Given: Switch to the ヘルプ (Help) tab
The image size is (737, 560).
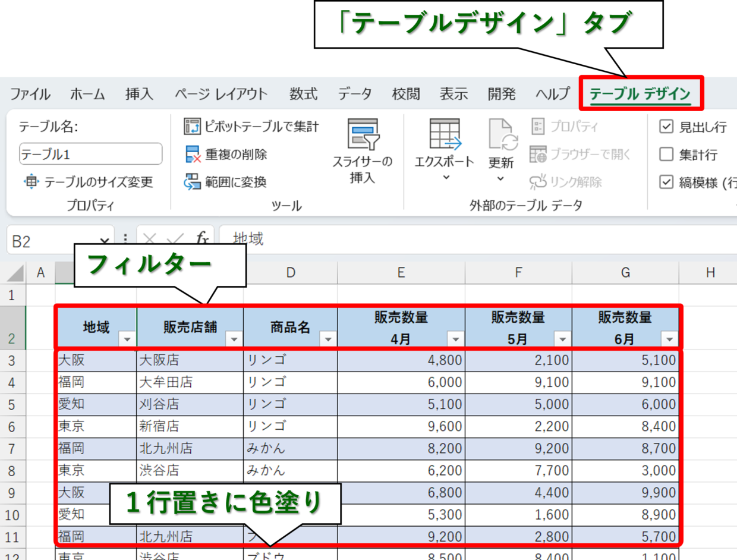Looking at the screenshot, I should click(552, 94).
